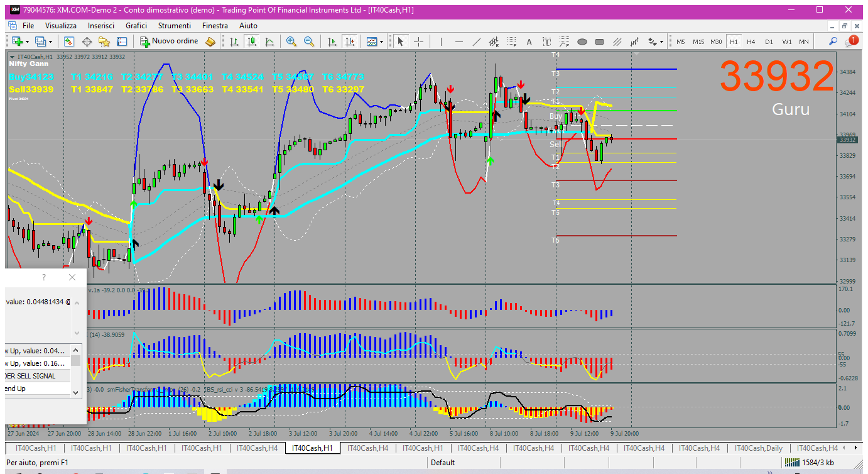Zoom out of the chart

(x=309, y=41)
